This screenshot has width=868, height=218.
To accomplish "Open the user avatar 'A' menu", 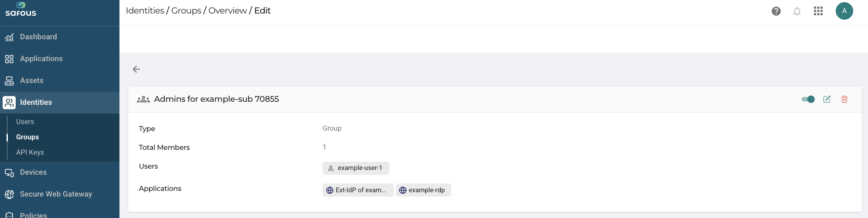I will click(x=844, y=11).
